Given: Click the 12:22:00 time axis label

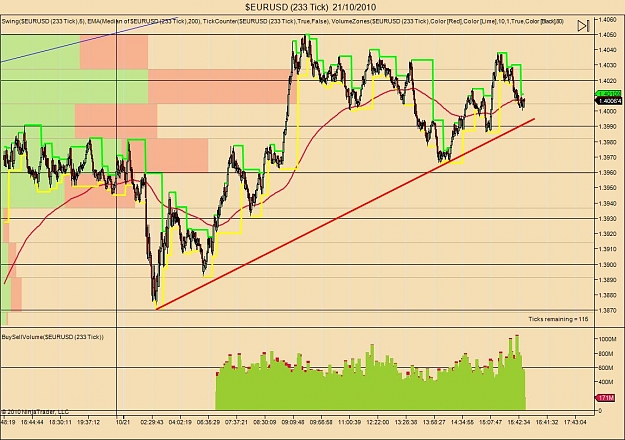Looking at the screenshot, I should (x=377, y=422).
